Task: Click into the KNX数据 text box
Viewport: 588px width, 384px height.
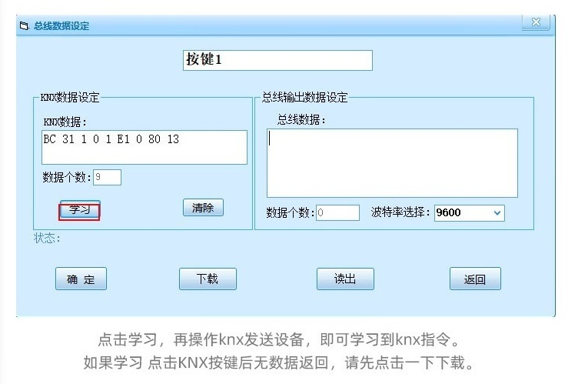Action: pyautogui.click(x=145, y=147)
